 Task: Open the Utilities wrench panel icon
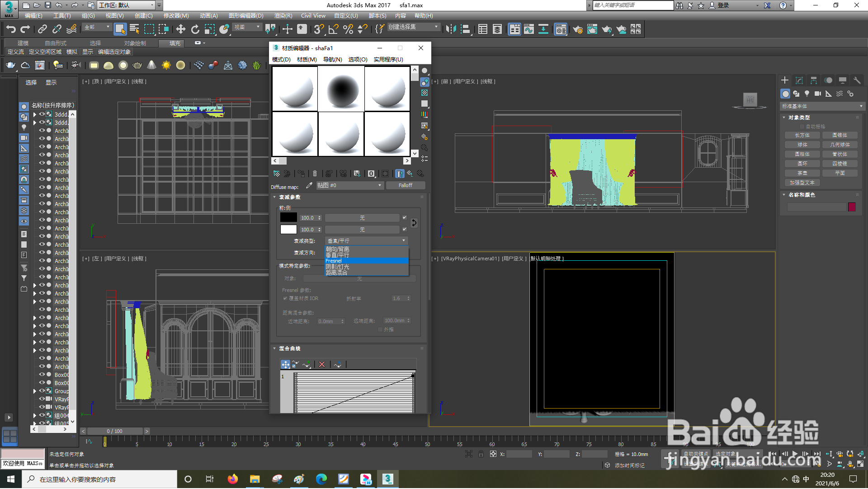click(857, 80)
